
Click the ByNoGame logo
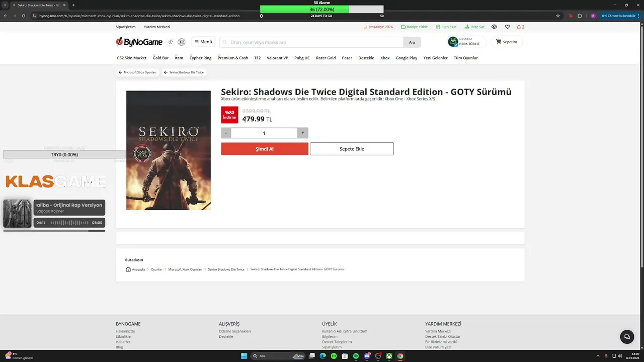tap(139, 42)
